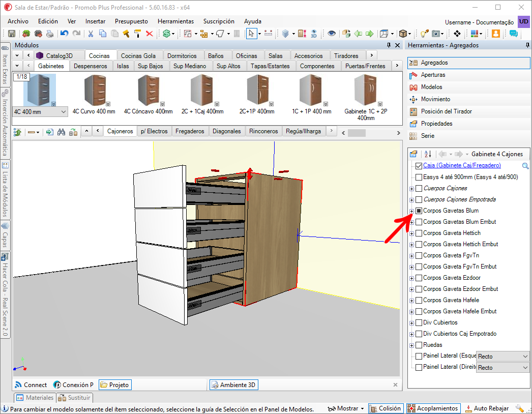Delete item with the red X icon
The image size is (532, 414).
[150, 34]
